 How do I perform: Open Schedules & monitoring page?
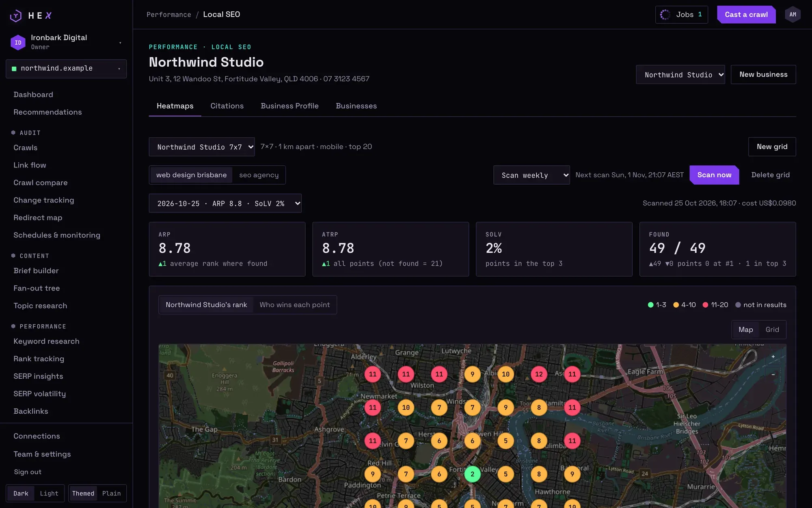57,235
